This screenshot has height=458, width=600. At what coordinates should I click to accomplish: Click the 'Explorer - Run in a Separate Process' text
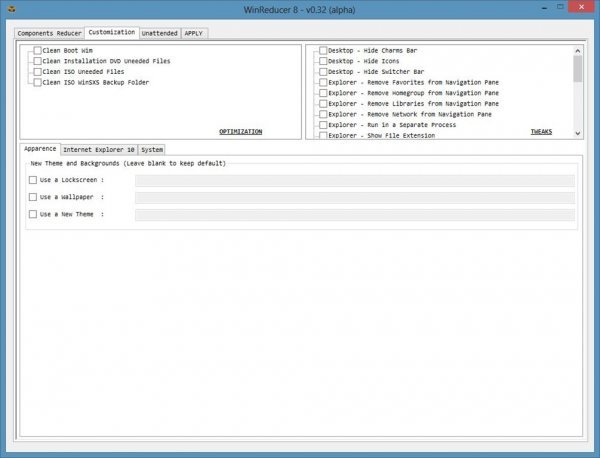pos(392,125)
